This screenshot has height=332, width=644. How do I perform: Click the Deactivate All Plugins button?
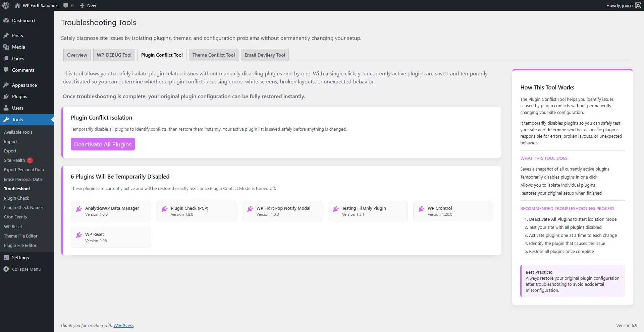[x=103, y=144]
